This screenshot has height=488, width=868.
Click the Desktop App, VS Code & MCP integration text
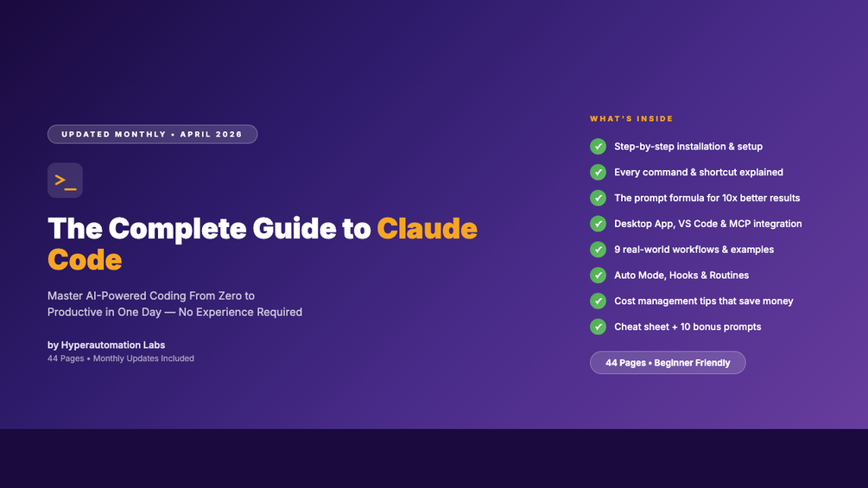(x=708, y=224)
